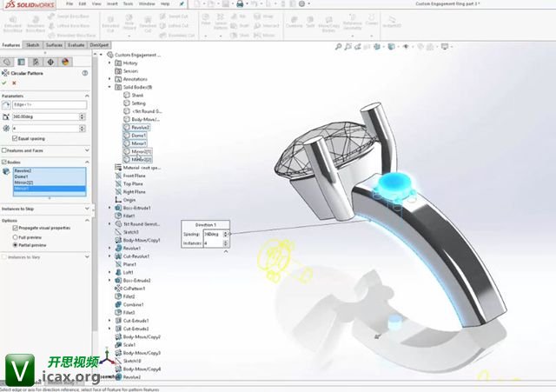Click the Move/Copy Bodies ribbon tool

[328, 23]
